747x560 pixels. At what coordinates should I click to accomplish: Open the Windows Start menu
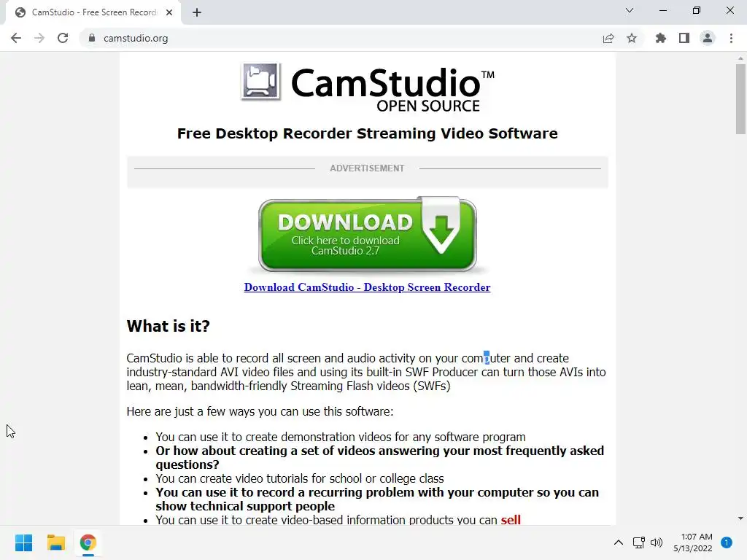pos(24,542)
